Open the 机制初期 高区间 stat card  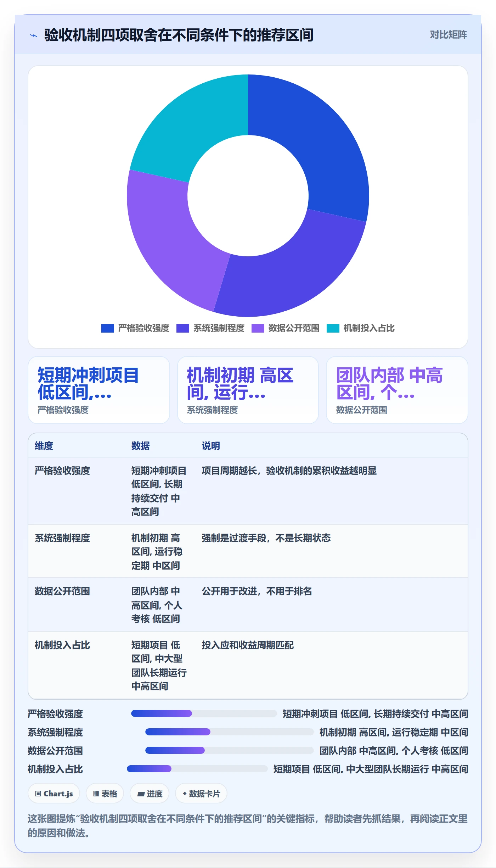click(x=248, y=390)
